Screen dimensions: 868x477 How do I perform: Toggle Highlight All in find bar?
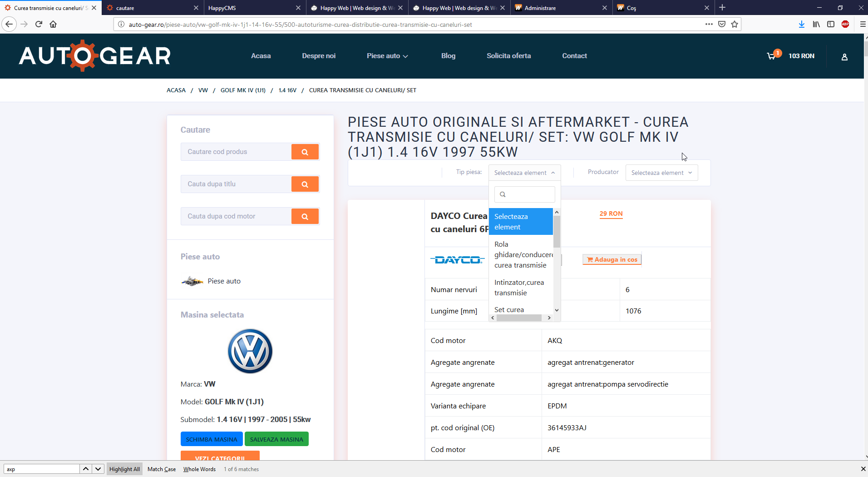pyautogui.click(x=124, y=469)
